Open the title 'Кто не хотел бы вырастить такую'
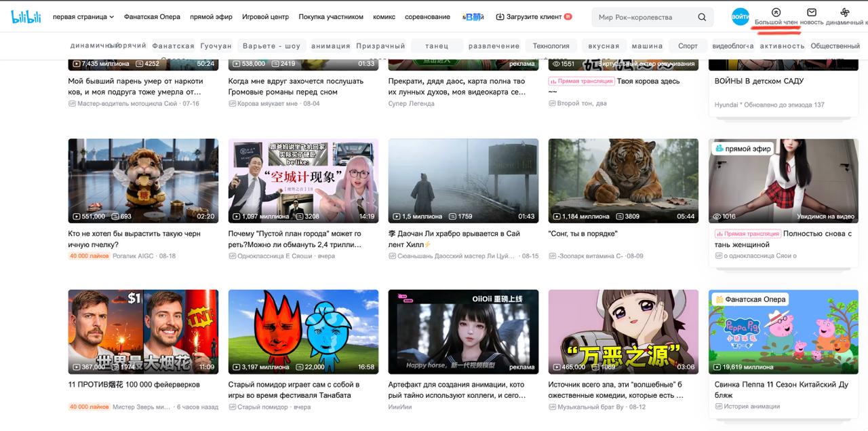This screenshot has height=431, width=868. click(x=134, y=239)
